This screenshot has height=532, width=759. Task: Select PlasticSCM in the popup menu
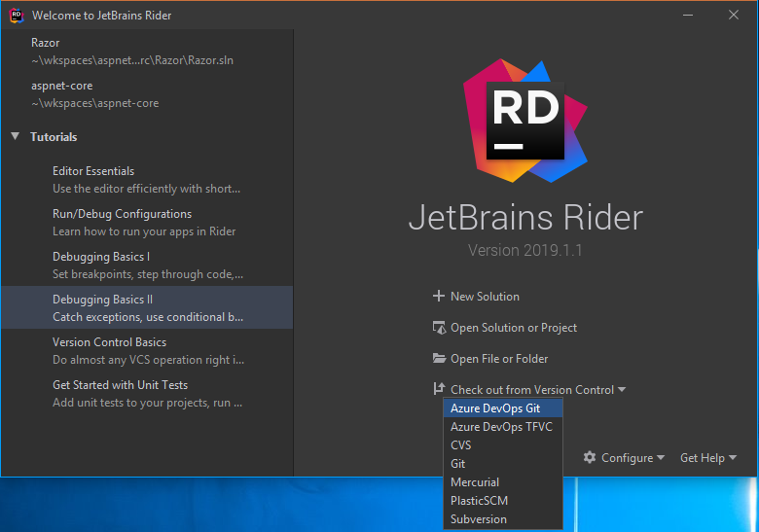(x=503, y=501)
